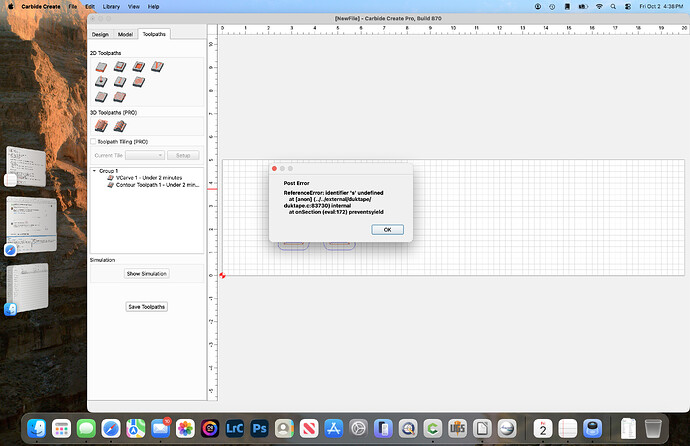690x446 pixels.
Task: Open Spotlight search in the menu bar
Action: (x=613, y=7)
